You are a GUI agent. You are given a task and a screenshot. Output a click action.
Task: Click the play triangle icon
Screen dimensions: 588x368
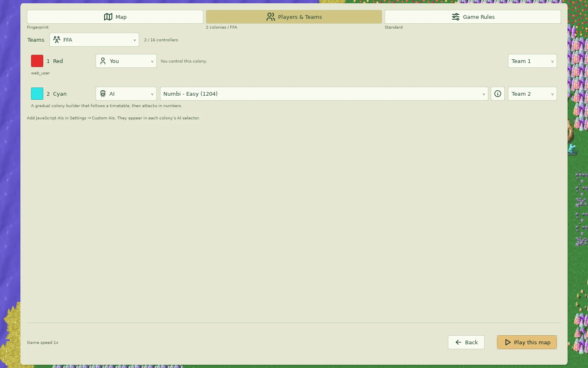[508, 342]
